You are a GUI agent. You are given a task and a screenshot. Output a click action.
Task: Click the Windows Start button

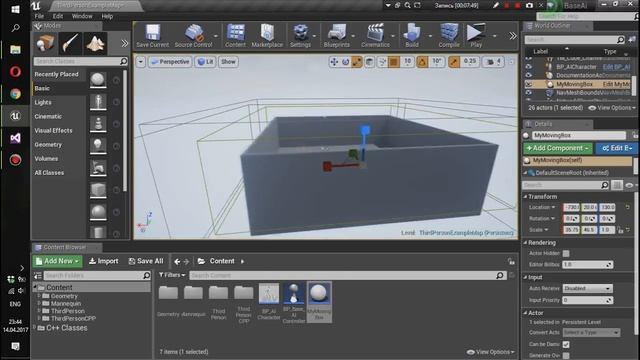pos(15,9)
